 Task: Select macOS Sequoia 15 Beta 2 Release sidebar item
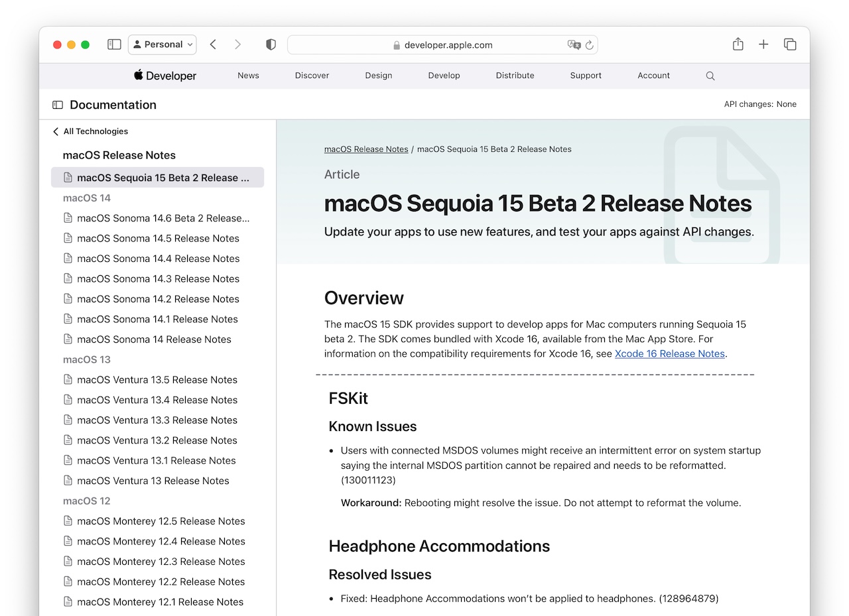click(157, 178)
